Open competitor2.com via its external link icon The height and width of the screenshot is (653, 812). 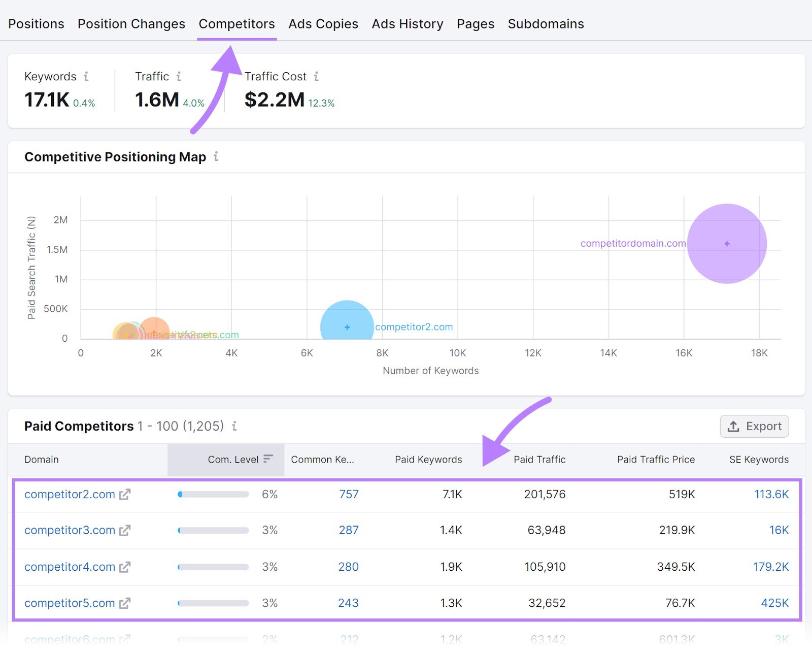pyautogui.click(x=125, y=494)
